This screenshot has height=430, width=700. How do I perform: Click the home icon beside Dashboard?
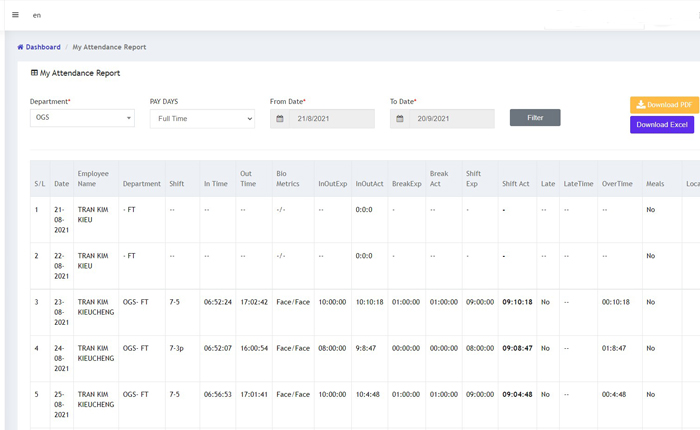pos(20,47)
